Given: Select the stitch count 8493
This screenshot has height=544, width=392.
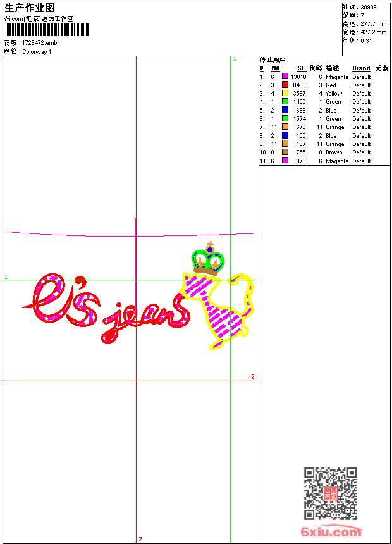Looking at the screenshot, I should [x=299, y=85].
